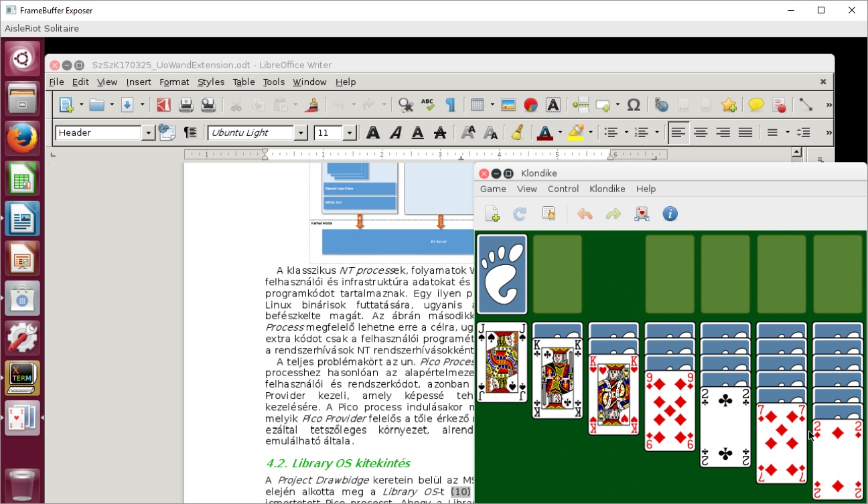The image size is (868, 504).
Task: Open the Styles menu in Writer
Action: click(211, 82)
